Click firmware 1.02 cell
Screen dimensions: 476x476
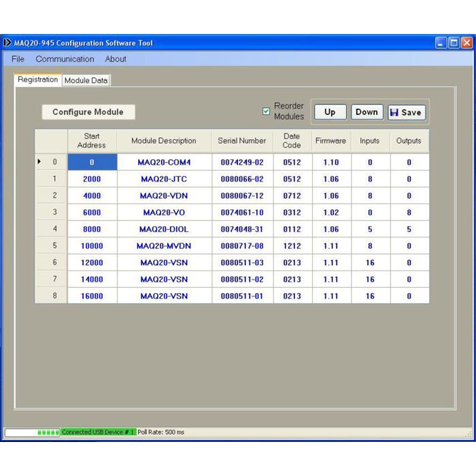click(332, 212)
